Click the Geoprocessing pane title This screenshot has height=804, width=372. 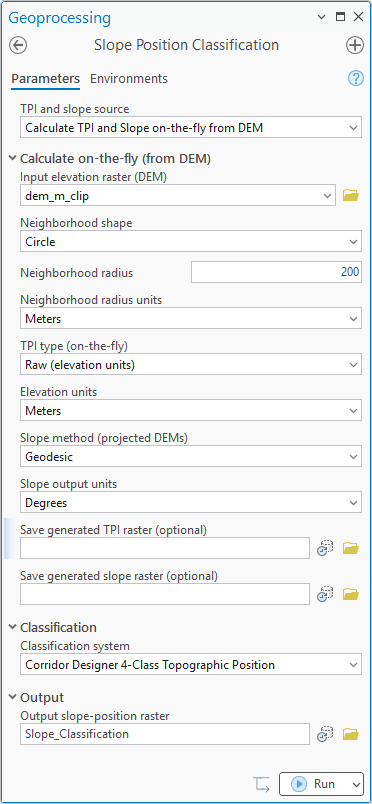tap(60, 18)
